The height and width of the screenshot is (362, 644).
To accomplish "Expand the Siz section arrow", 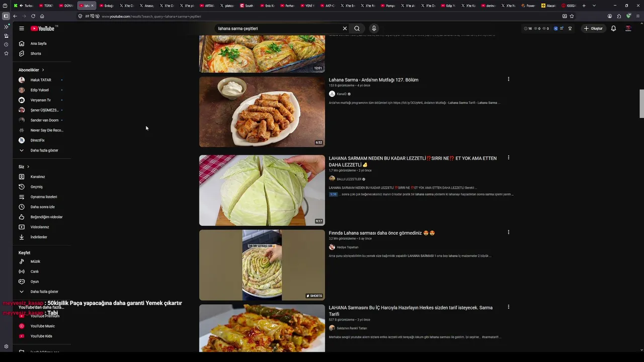I will (28, 167).
